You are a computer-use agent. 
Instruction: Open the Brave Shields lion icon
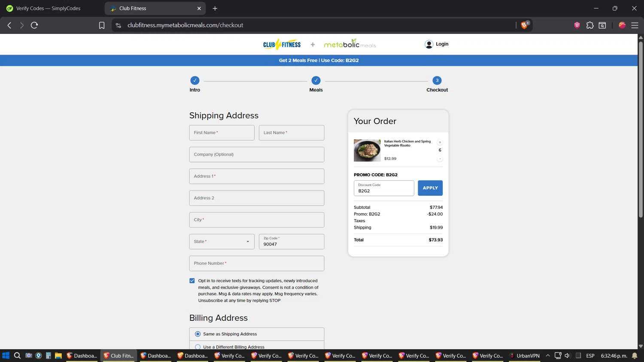click(525, 25)
